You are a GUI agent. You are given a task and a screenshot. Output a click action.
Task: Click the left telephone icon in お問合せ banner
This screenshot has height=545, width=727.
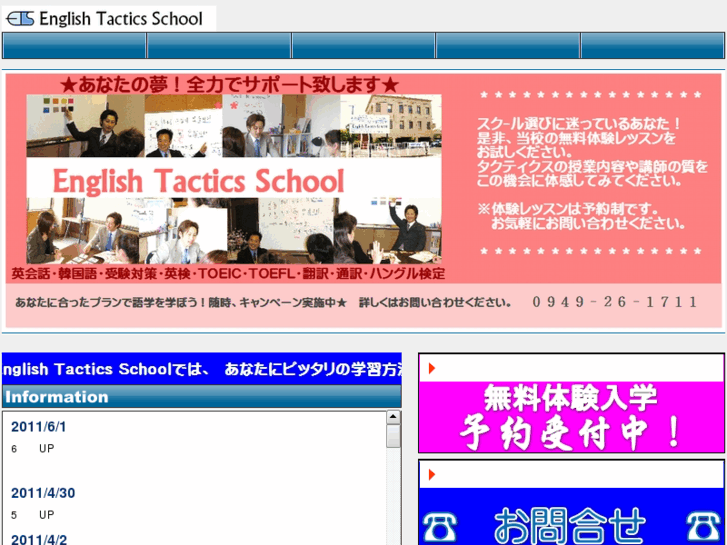[x=440, y=527]
